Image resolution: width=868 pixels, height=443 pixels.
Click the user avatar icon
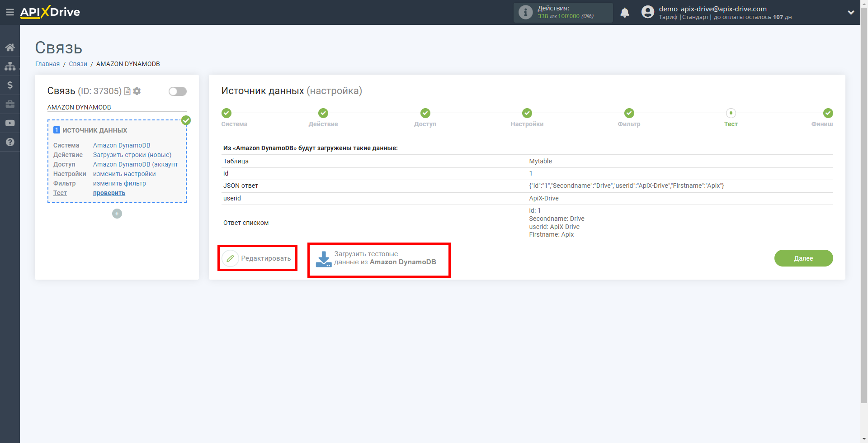(648, 12)
